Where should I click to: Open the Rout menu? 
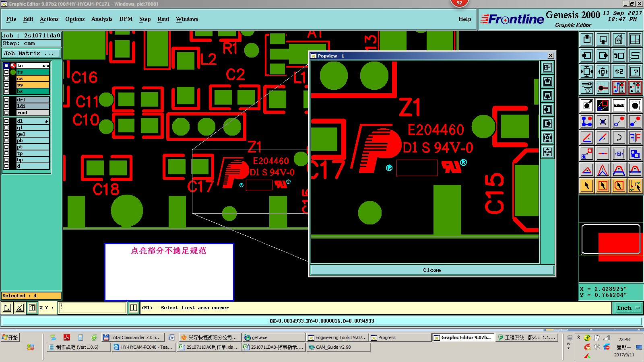163,19
